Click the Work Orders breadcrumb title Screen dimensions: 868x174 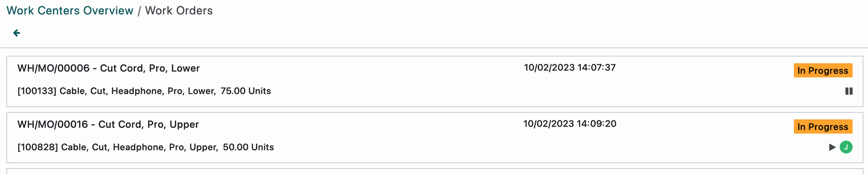[179, 10]
